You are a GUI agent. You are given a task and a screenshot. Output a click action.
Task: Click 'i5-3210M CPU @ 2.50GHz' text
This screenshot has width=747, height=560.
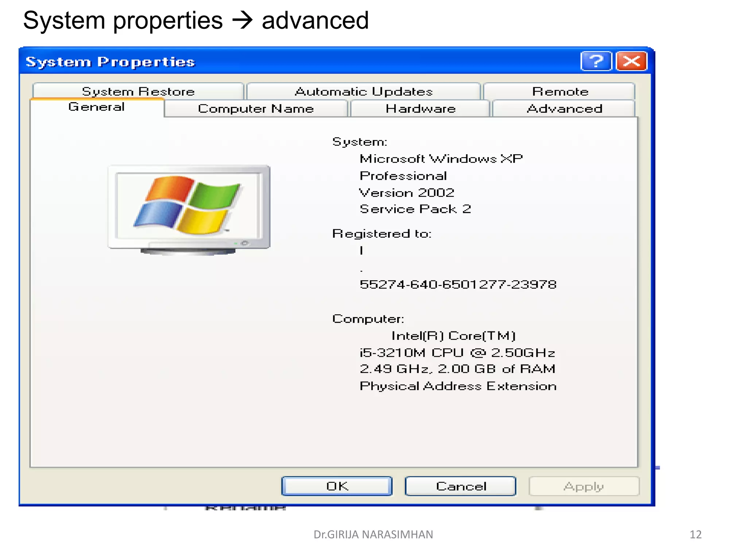(x=457, y=353)
